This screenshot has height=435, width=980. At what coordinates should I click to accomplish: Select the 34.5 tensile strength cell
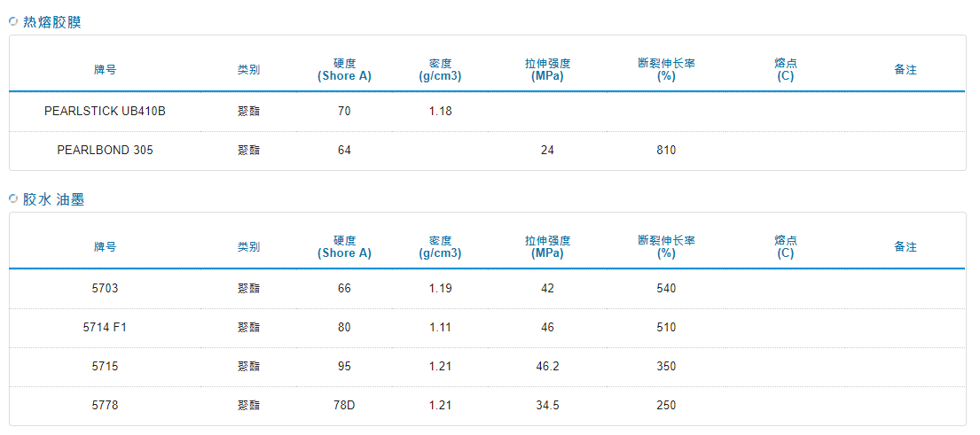(547, 406)
